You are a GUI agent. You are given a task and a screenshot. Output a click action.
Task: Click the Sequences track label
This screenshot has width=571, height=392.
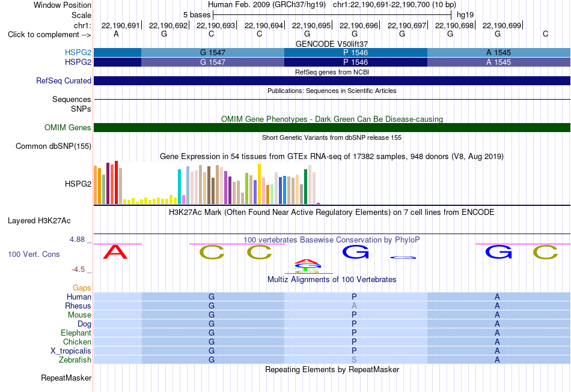pyautogui.click(x=72, y=99)
